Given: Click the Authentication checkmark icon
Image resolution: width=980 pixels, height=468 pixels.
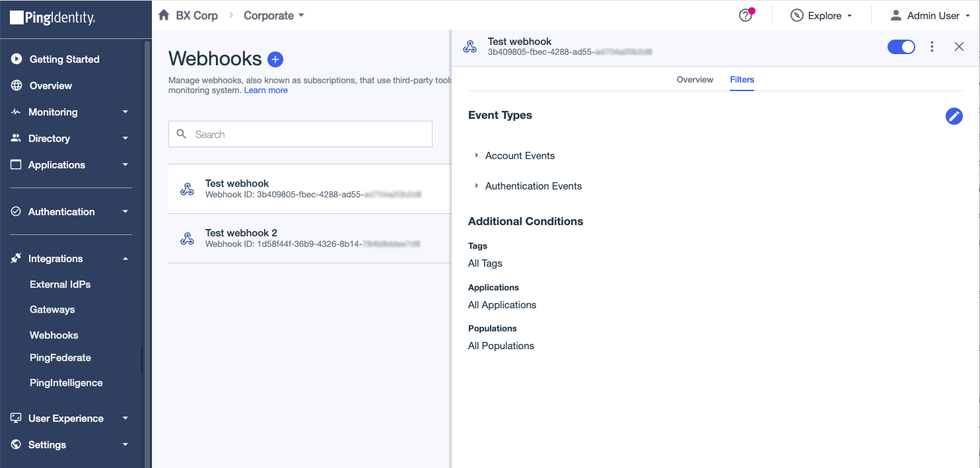Looking at the screenshot, I should 16,211.
